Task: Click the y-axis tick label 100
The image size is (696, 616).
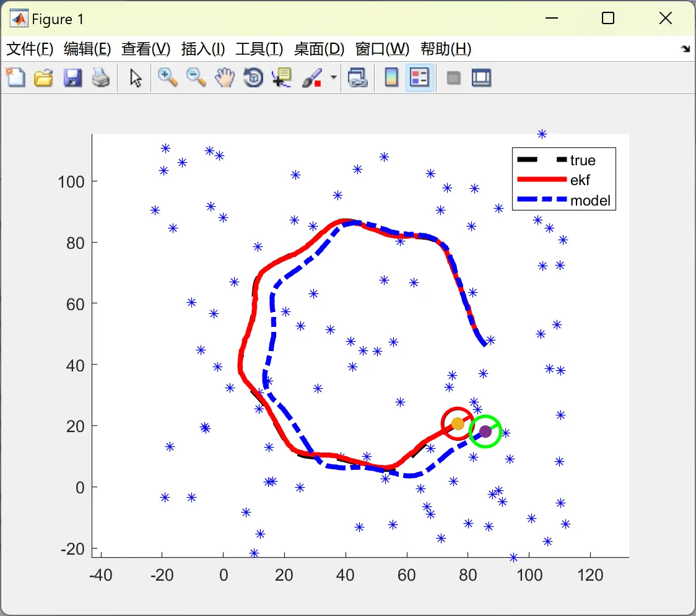Action: (71, 181)
